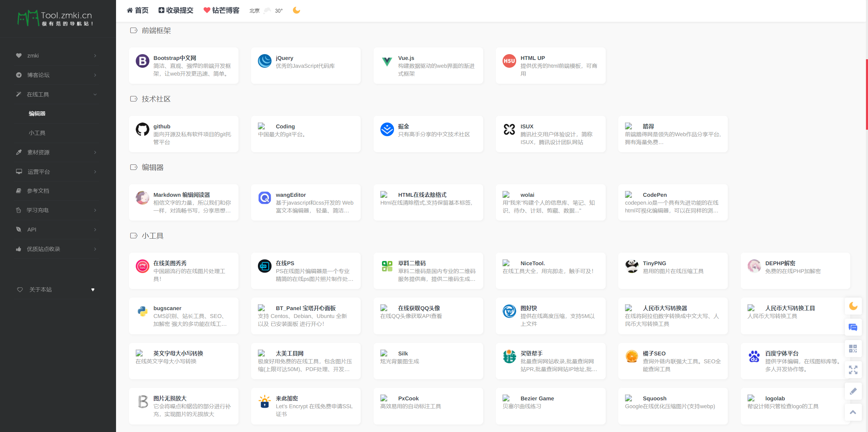This screenshot has height=432, width=868.
Task: Click the Vue.js green V icon
Action: [x=387, y=61]
